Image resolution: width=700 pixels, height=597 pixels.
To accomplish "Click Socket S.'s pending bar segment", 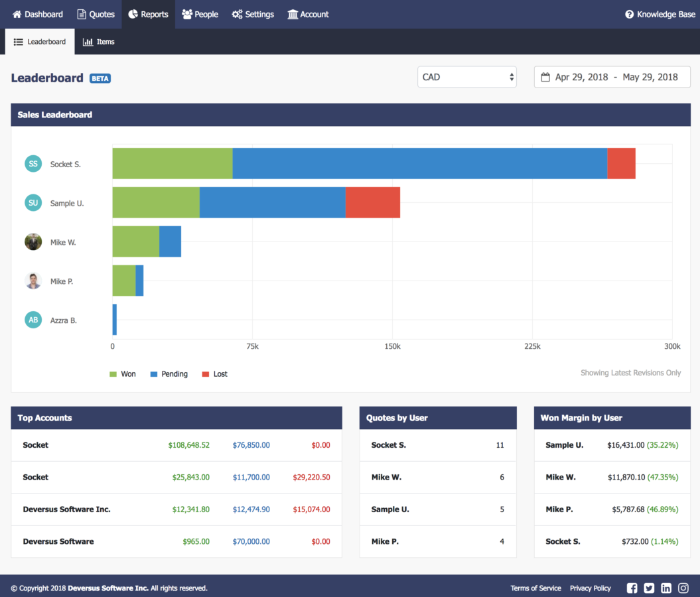I will (x=418, y=163).
